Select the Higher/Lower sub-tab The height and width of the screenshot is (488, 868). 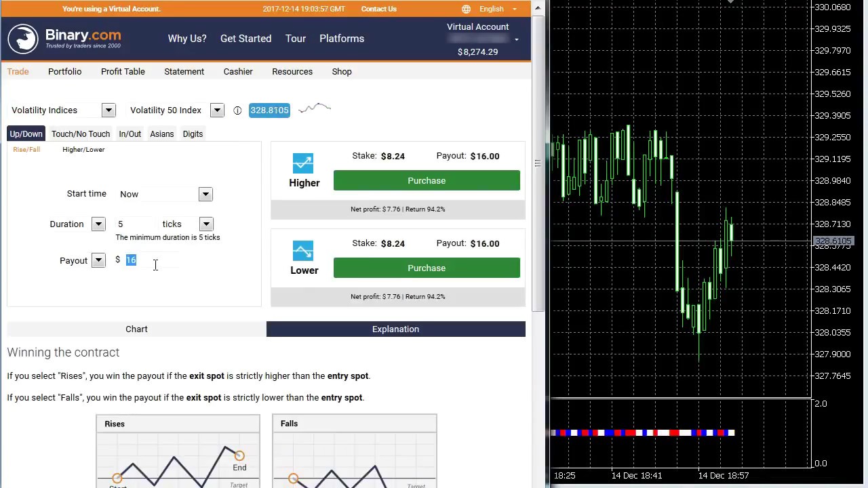coord(83,149)
